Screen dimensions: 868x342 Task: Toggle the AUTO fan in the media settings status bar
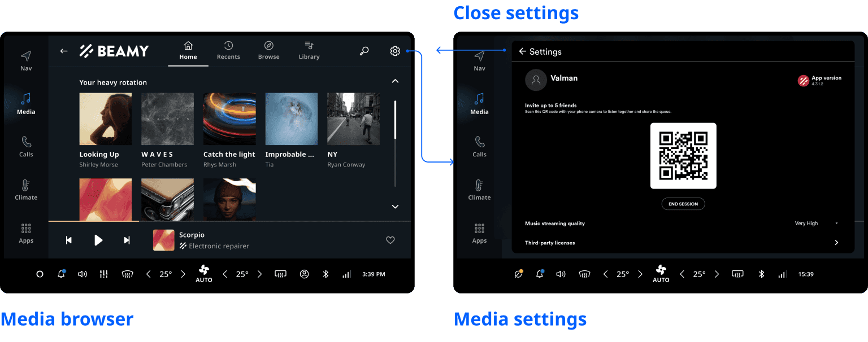661,274
